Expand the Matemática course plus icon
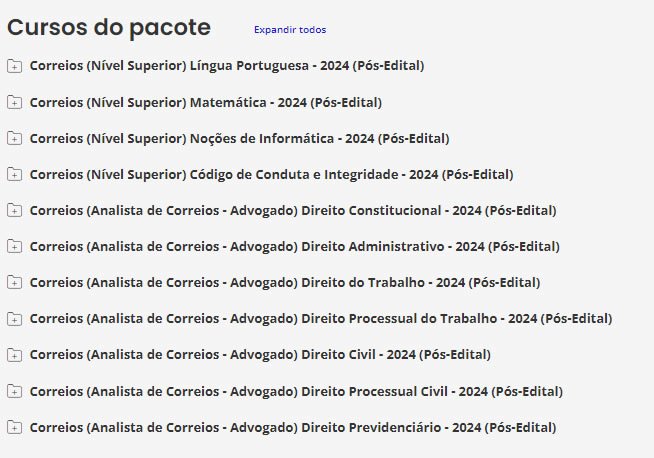The width and height of the screenshot is (654, 458). (14, 102)
